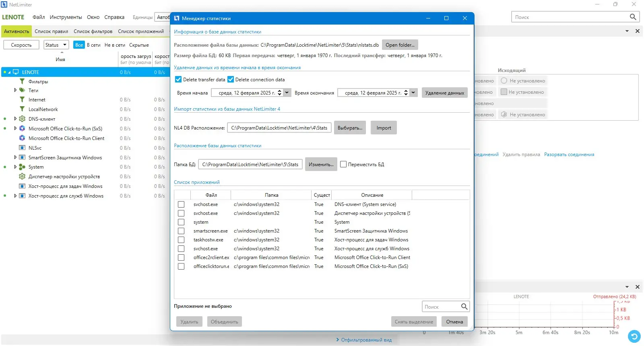Check the box for taskhostw.exe row
Image resolution: width=644 pixels, height=346 pixels.
(x=181, y=240)
